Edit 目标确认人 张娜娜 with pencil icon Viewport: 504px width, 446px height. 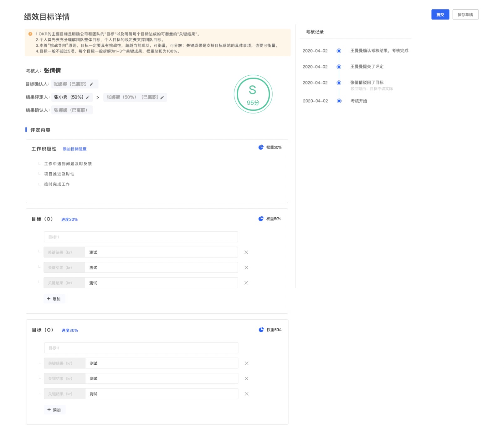(x=92, y=84)
